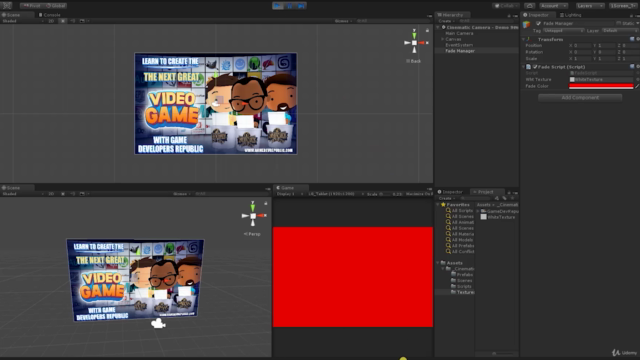This screenshot has width=640, height=360.
Task: Click the Pause button in the toolbar
Action: point(289,6)
